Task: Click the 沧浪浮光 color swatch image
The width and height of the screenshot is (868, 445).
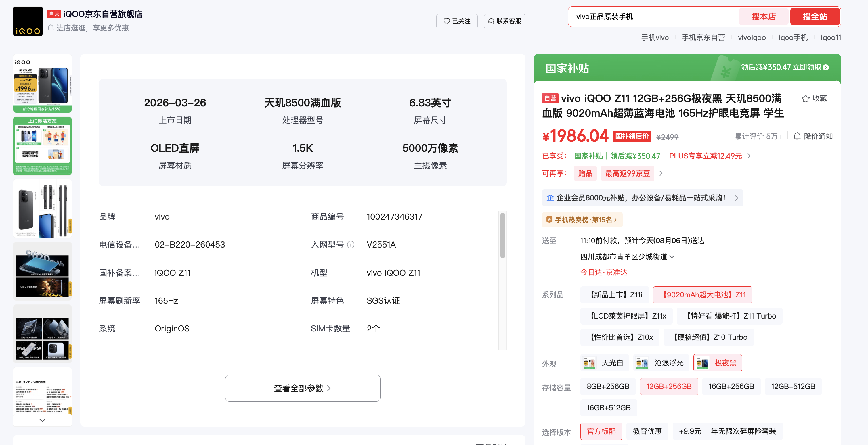Action: click(x=642, y=363)
